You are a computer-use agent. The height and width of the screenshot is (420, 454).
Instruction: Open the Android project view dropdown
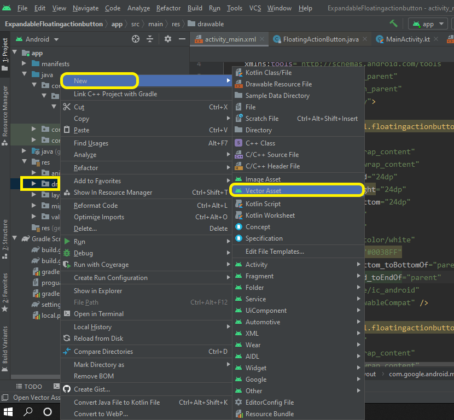point(37,39)
